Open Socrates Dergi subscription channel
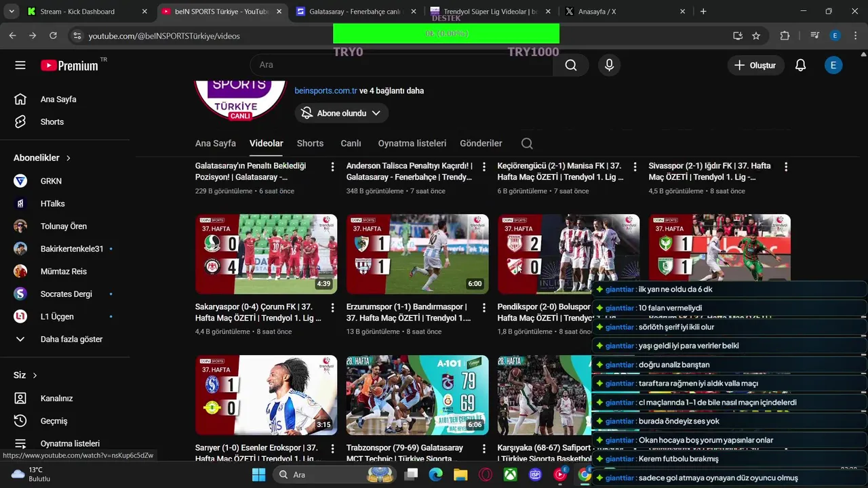This screenshot has width=868, height=488. pos(65,294)
